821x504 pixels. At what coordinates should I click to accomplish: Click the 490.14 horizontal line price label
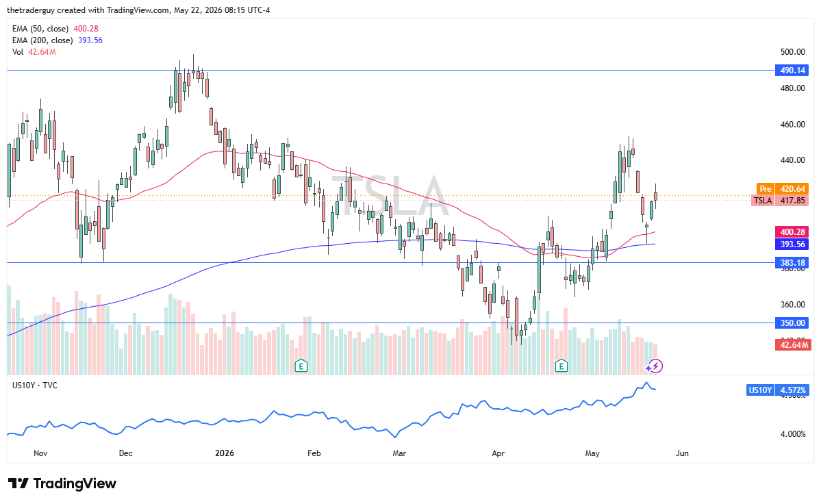[792, 70]
